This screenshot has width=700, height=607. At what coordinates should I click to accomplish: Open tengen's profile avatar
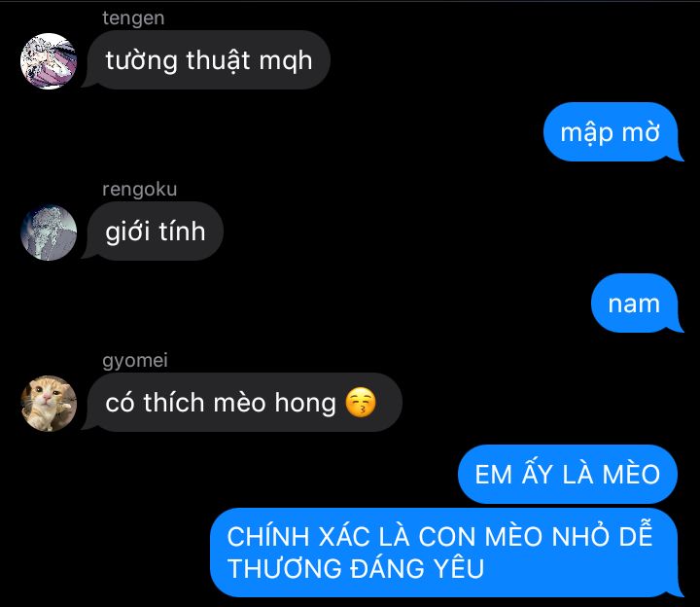49,61
